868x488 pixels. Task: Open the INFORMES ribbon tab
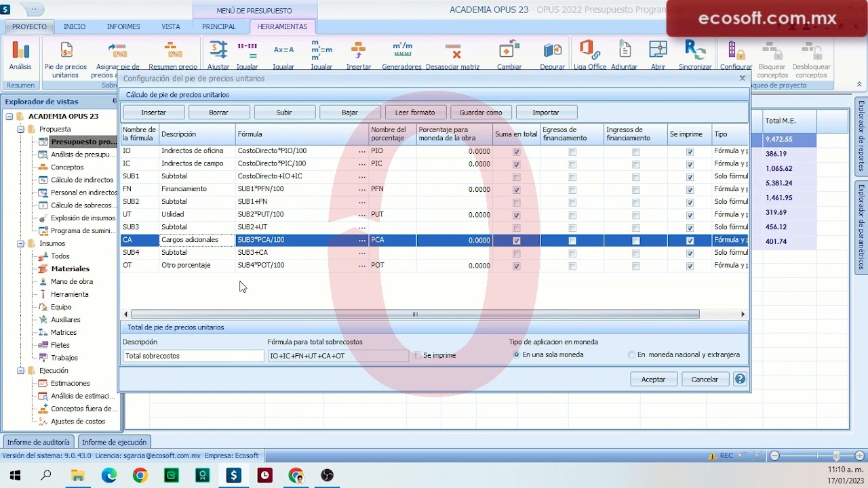pos(123,26)
